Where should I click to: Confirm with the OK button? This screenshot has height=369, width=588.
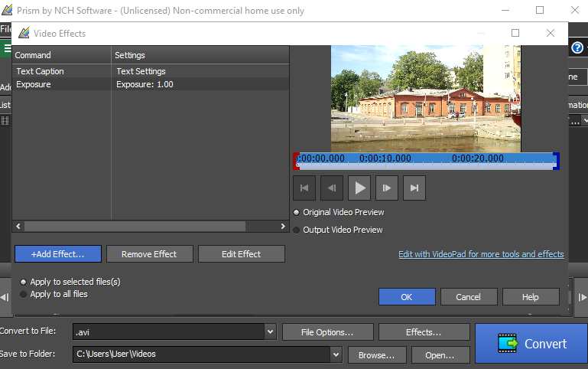point(407,297)
